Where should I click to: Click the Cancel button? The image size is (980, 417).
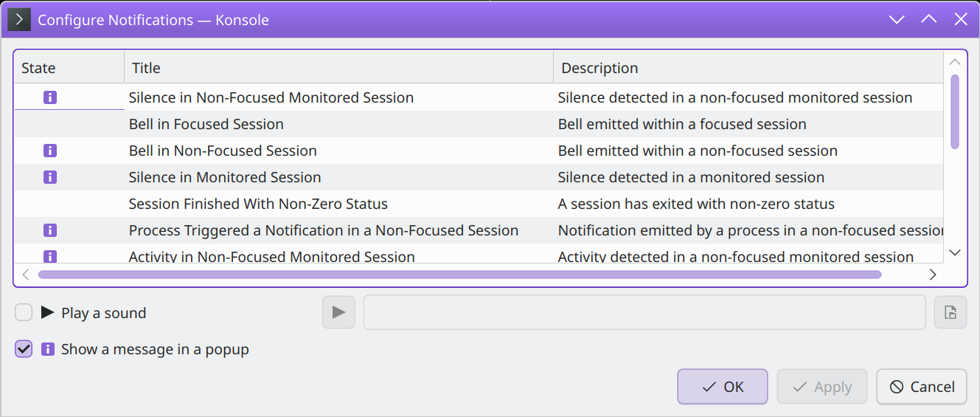tap(922, 387)
